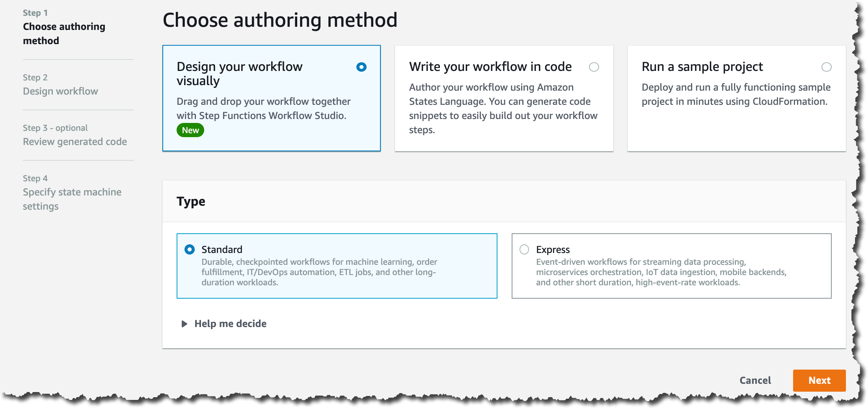Open Step 4 Specify state machine settings
Screen dimensions: 868x409
click(x=72, y=193)
